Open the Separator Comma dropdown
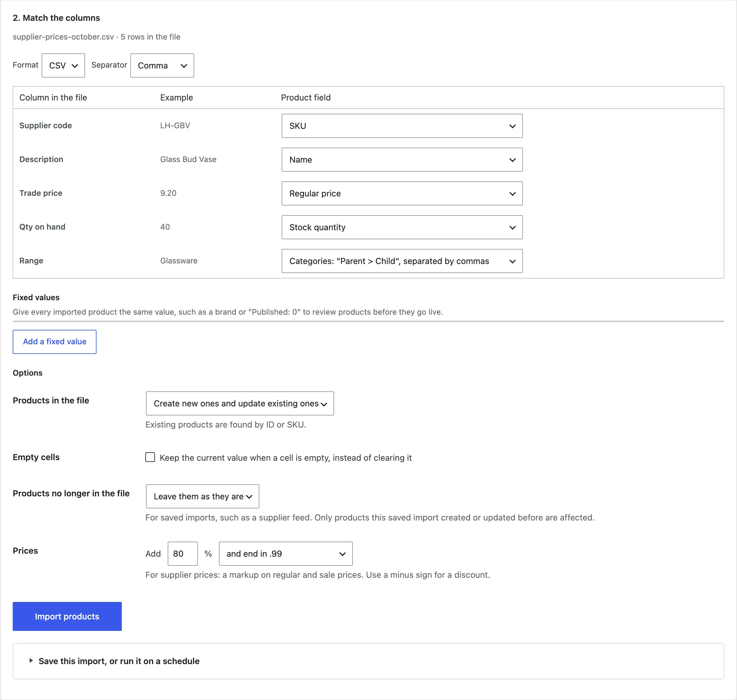 [162, 65]
